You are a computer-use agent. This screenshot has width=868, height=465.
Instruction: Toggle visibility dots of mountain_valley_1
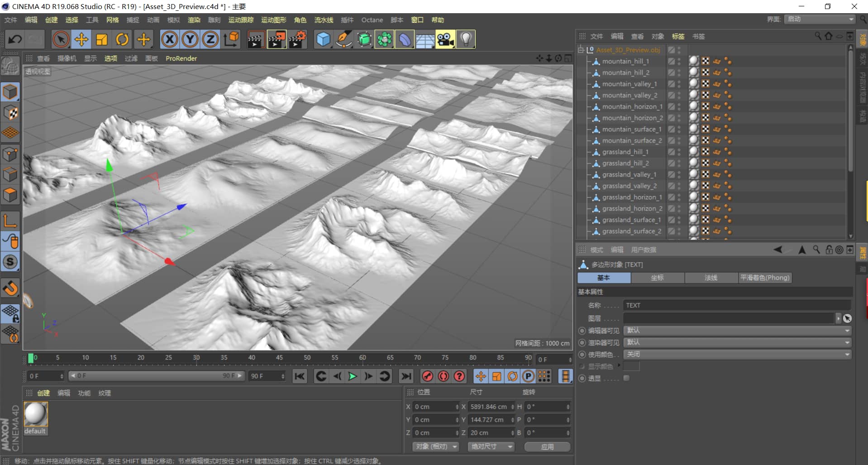tap(679, 84)
